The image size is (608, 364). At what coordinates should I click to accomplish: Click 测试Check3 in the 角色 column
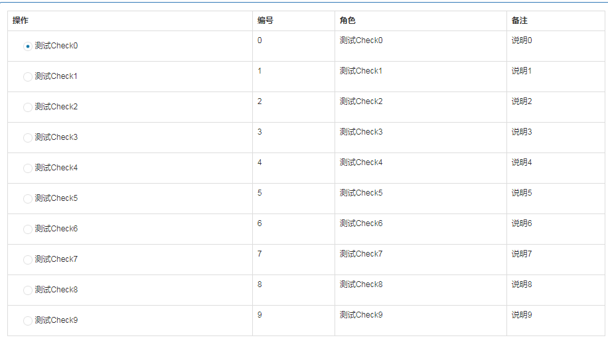(361, 132)
